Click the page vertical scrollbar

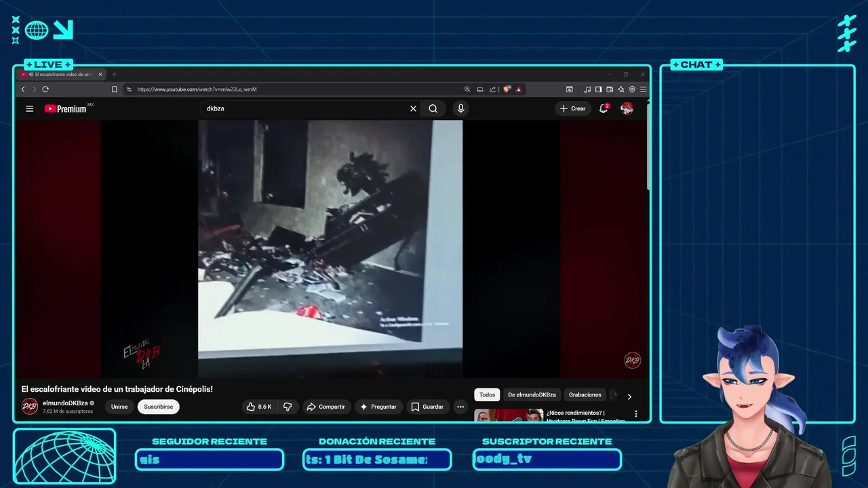coord(648,146)
